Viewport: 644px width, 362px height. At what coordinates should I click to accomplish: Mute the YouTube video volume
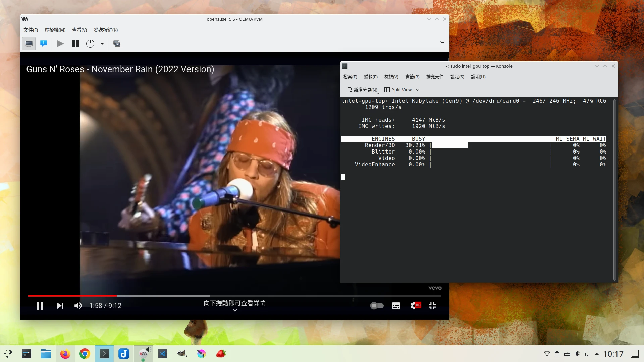coord(78,306)
